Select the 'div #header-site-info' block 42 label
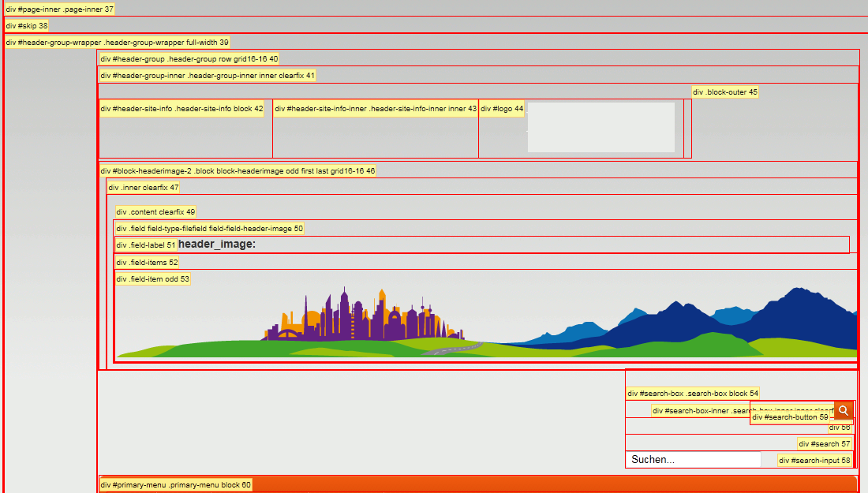The width and height of the screenshot is (868, 493). (181, 109)
